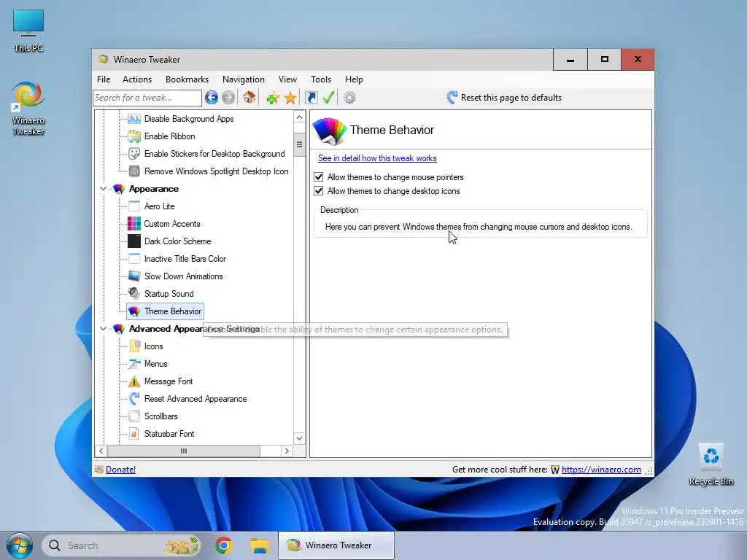
Task: Select Scrollbars in the tree
Action: pos(160,416)
